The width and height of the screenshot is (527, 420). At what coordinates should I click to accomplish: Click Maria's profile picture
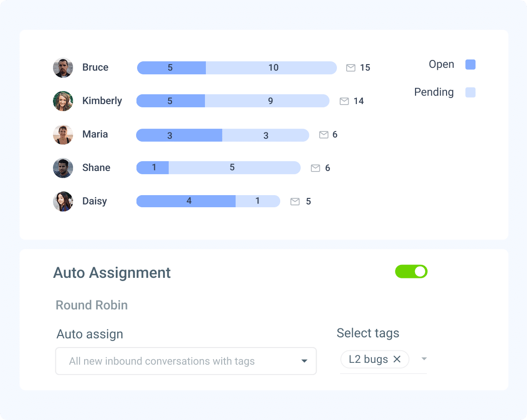point(63,134)
